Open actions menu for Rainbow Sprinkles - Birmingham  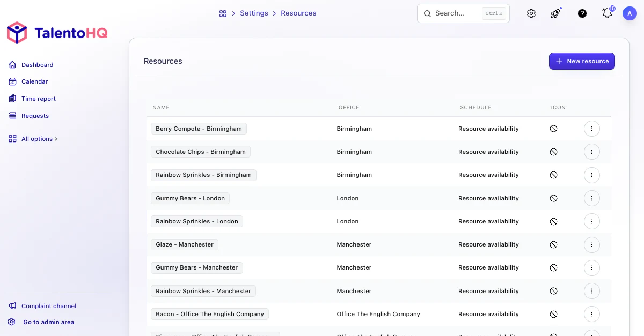pos(592,175)
